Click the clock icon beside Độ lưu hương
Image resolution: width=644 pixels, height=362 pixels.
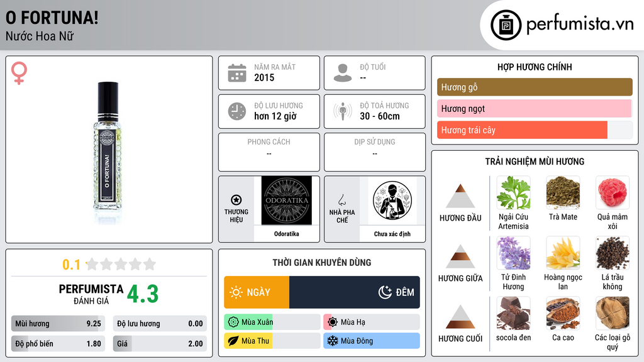click(237, 111)
